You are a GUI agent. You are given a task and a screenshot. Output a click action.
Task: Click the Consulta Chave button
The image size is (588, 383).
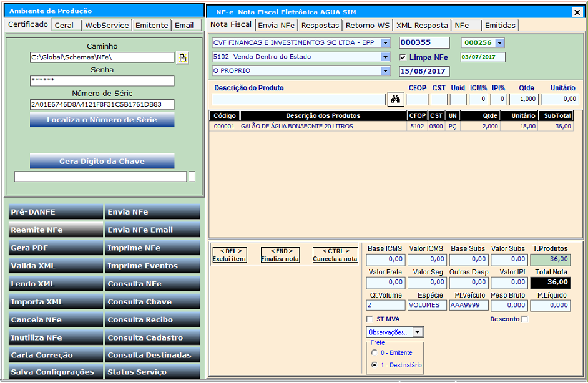pos(153,302)
